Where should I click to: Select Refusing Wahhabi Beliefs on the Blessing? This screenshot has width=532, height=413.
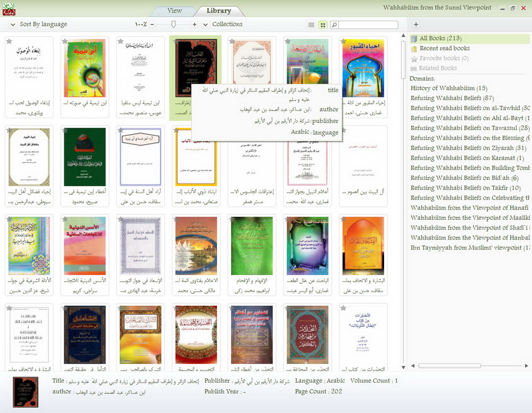coord(470,138)
